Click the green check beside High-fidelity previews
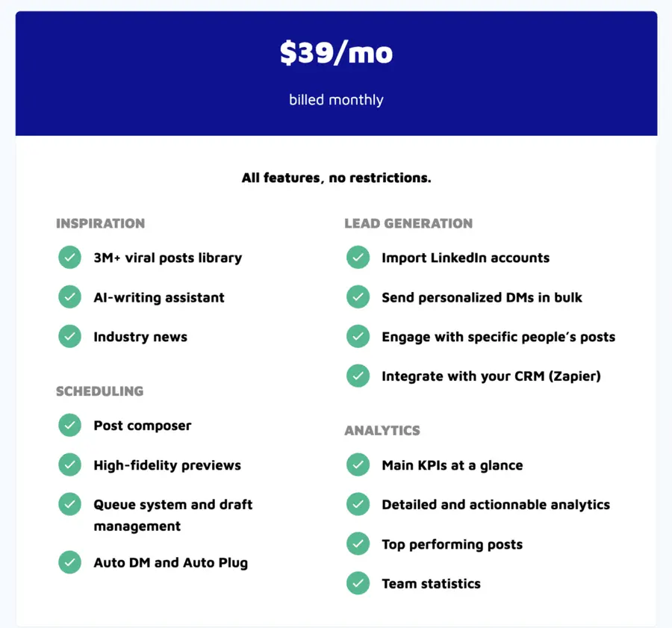The height and width of the screenshot is (628, 672). [70, 464]
